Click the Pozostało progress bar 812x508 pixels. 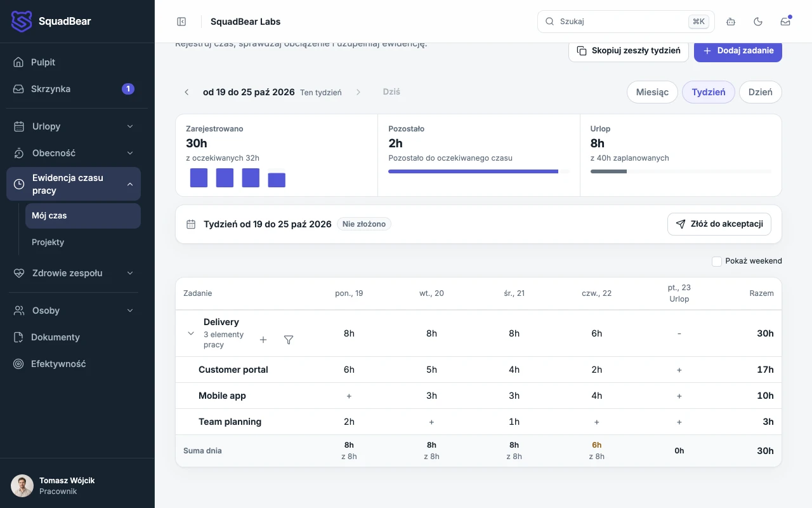[x=479, y=171]
